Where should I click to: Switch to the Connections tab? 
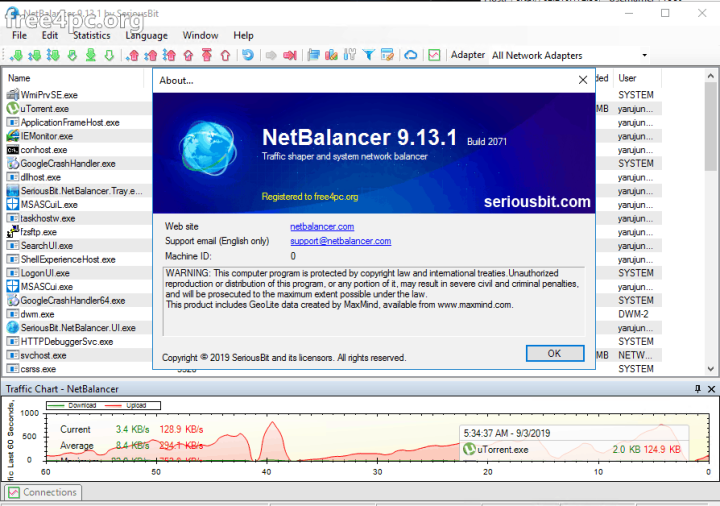coord(43,492)
